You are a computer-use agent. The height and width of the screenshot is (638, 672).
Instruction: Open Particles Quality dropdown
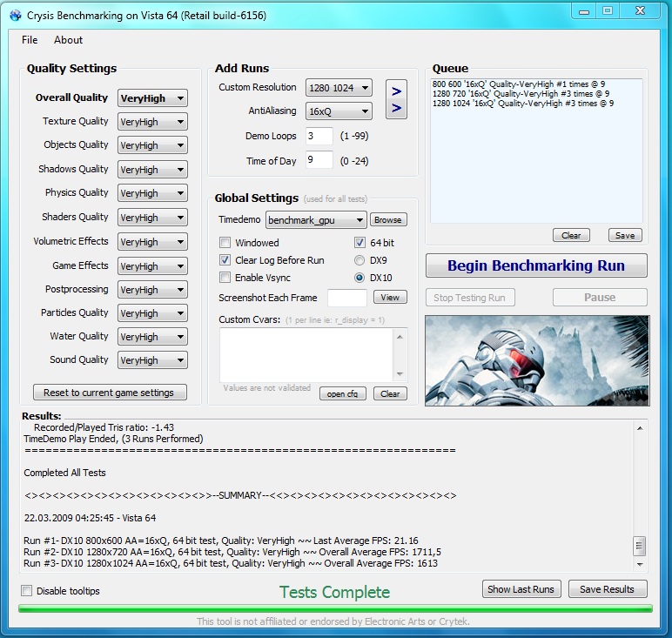pos(152,312)
